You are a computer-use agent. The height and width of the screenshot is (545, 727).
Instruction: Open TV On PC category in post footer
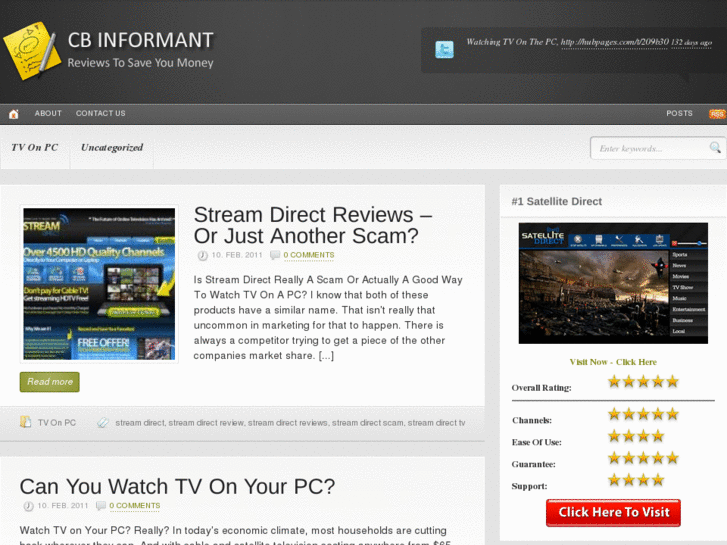(x=57, y=423)
